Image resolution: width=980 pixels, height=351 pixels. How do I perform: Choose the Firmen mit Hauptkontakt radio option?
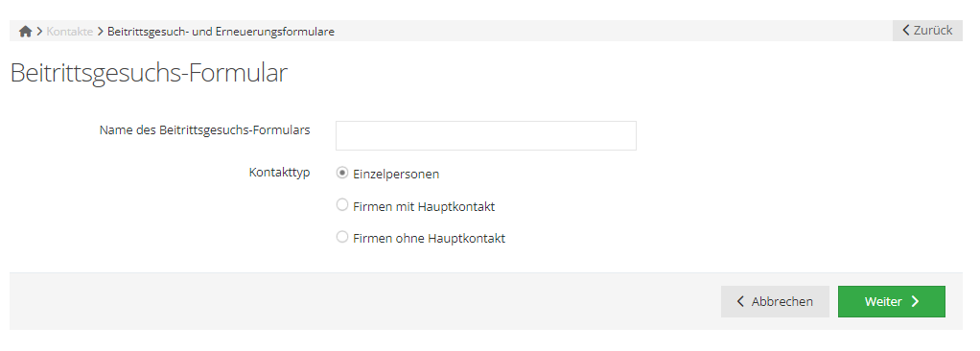342,205
